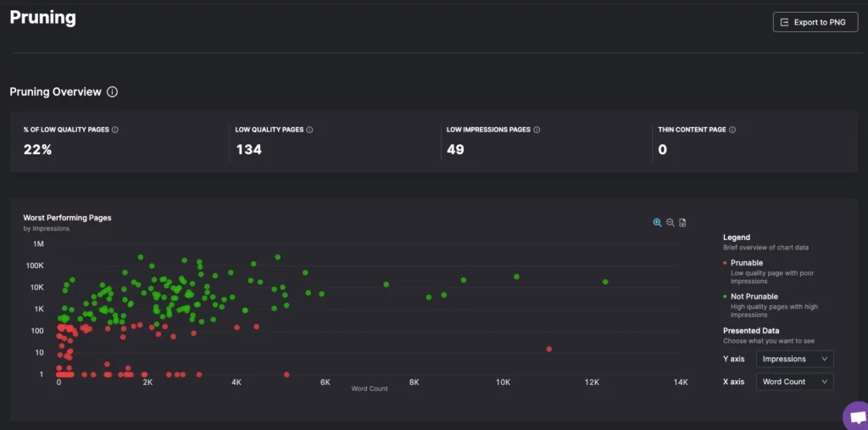The height and width of the screenshot is (430, 868).
Task: Click the 22% low quality pages value
Action: [x=36, y=150]
